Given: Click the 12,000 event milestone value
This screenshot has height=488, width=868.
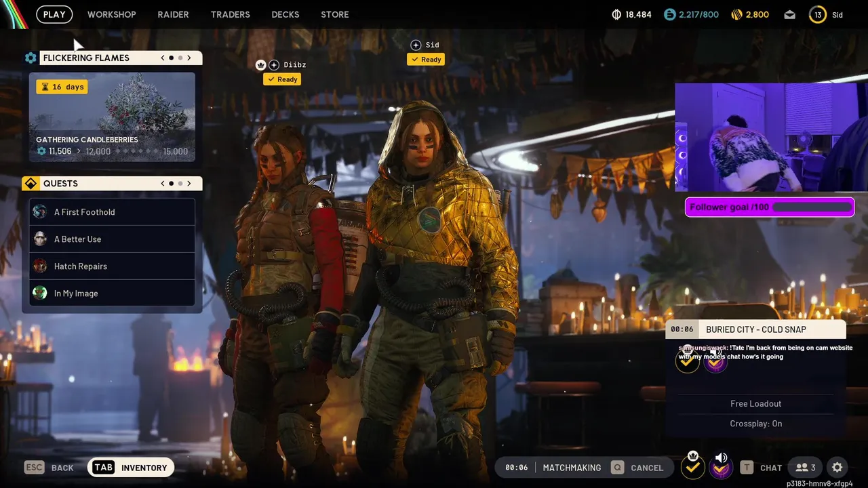Looking at the screenshot, I should coord(98,152).
